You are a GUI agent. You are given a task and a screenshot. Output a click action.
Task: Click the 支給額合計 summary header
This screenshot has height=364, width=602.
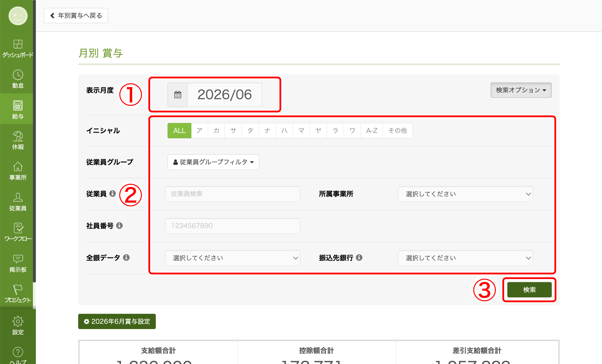(158, 350)
